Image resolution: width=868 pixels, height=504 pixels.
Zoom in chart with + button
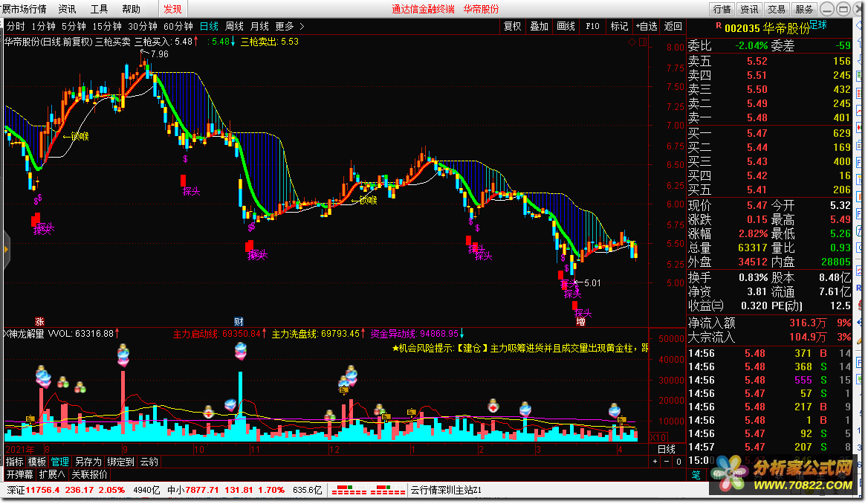click(x=655, y=462)
